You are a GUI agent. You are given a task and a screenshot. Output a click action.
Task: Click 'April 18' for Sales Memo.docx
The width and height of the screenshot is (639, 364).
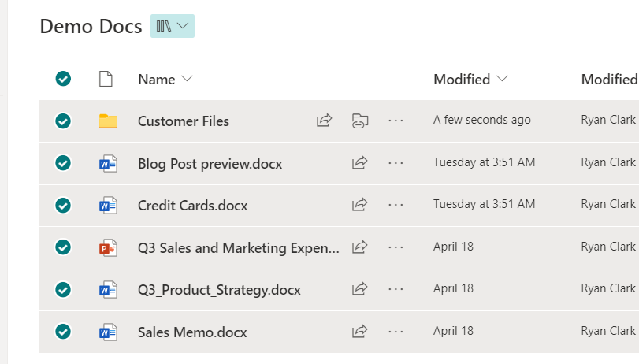coord(453,331)
